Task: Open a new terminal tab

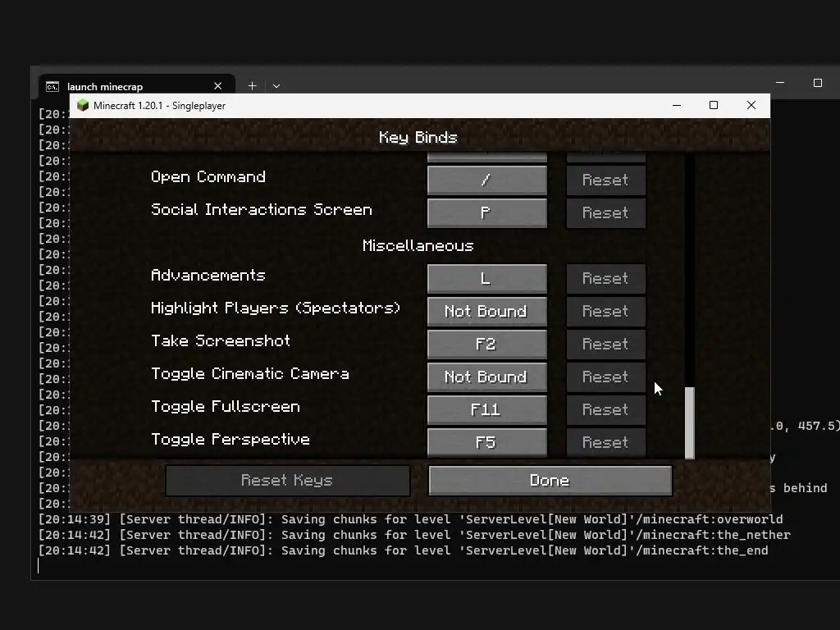Action: tap(253, 85)
